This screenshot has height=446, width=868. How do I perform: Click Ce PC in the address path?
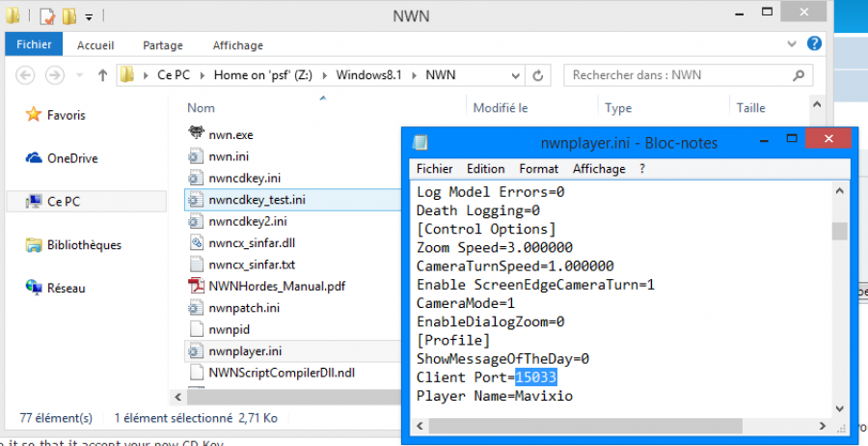(174, 75)
